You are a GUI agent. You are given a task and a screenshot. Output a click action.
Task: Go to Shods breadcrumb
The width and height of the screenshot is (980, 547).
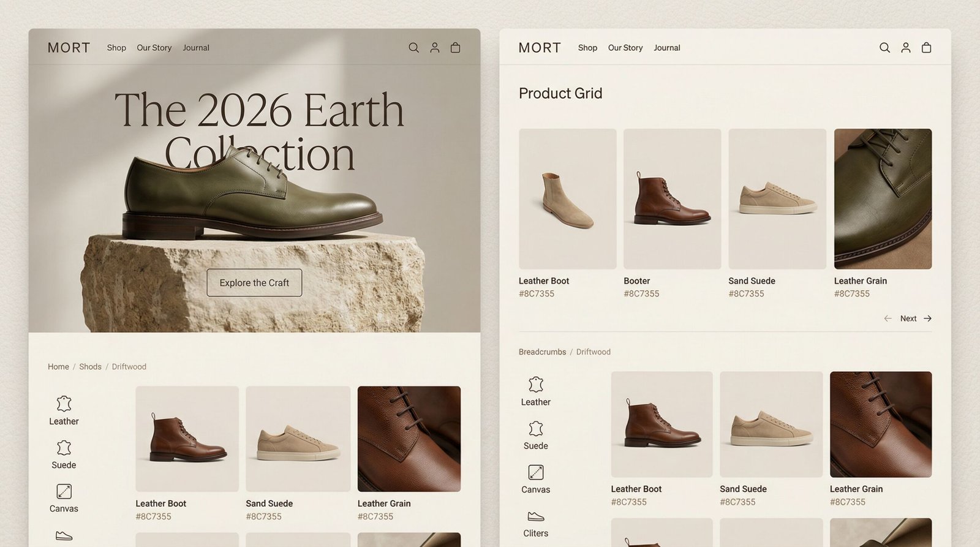coord(90,367)
